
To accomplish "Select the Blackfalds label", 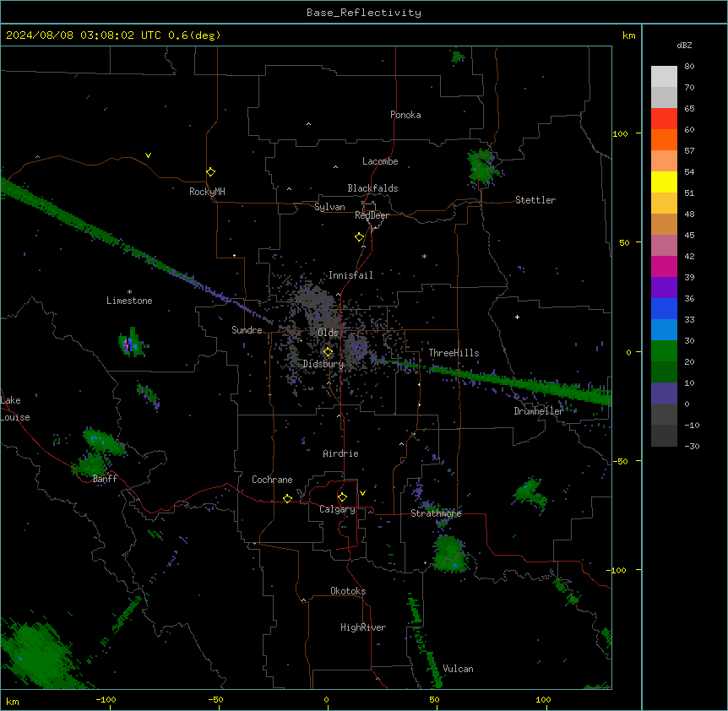I will [x=372, y=188].
